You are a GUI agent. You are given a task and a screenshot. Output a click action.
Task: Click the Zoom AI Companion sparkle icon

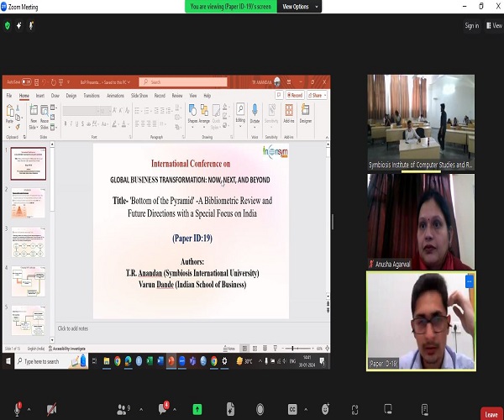point(19,25)
